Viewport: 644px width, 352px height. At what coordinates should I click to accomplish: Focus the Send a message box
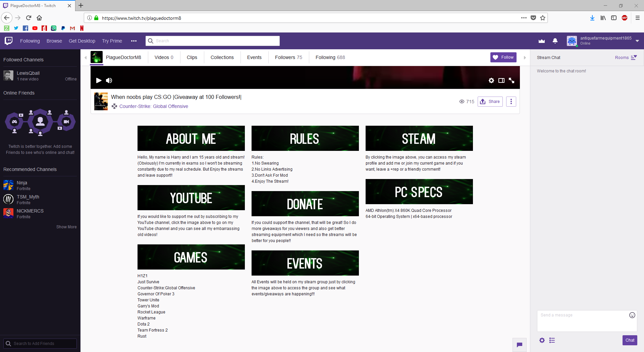(587, 321)
